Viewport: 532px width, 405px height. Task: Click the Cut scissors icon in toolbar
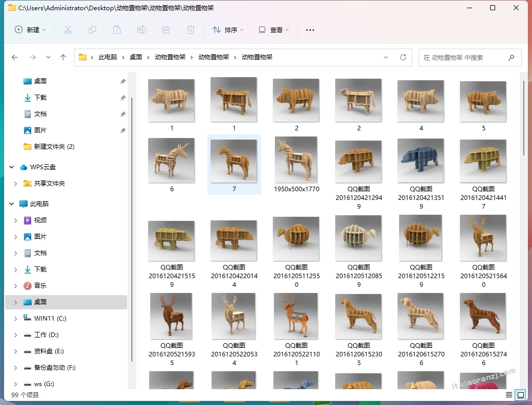pyautogui.click(x=68, y=30)
